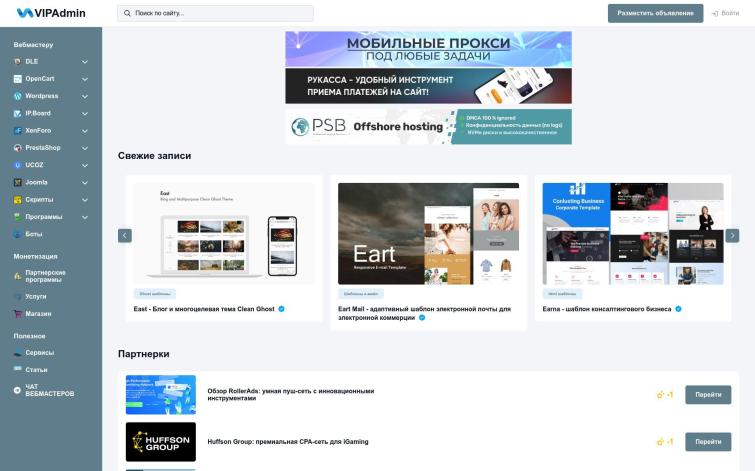The width and height of the screenshot is (755, 471).
Task: Expand the IP.Board menu chevron
Action: click(x=85, y=114)
